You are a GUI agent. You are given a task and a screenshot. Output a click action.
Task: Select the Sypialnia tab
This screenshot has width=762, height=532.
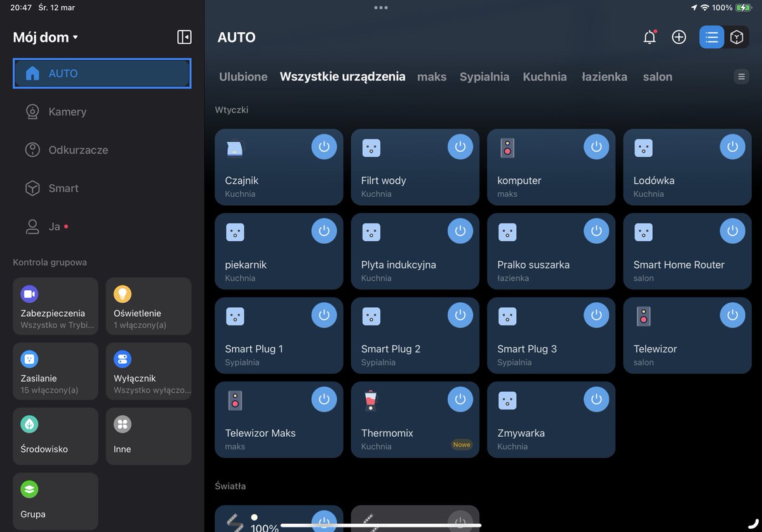click(x=485, y=77)
